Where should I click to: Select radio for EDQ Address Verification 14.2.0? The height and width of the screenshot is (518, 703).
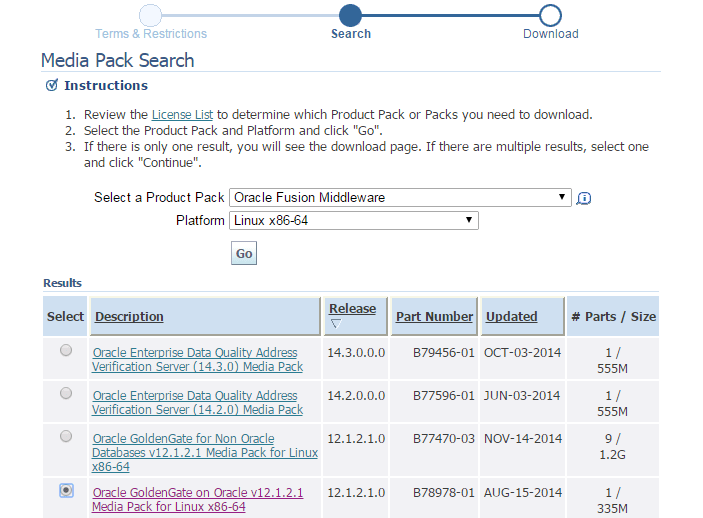(x=66, y=393)
